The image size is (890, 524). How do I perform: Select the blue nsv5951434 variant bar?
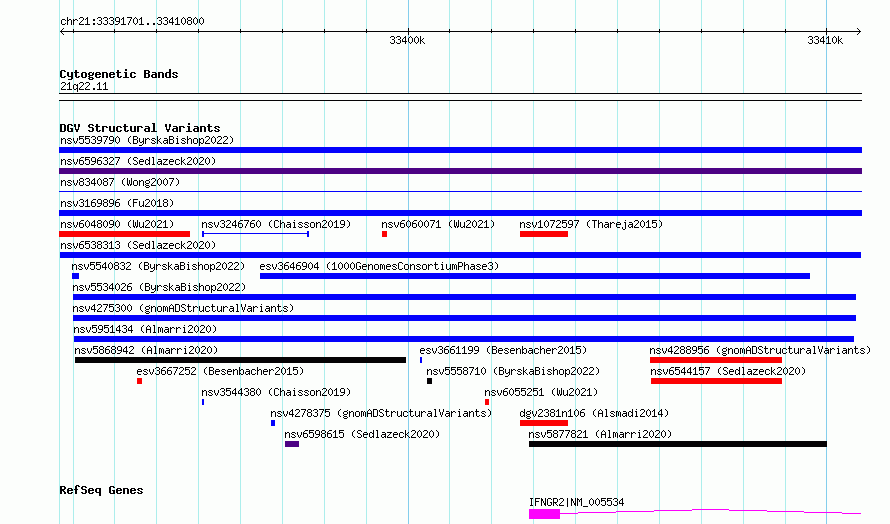tap(464, 339)
